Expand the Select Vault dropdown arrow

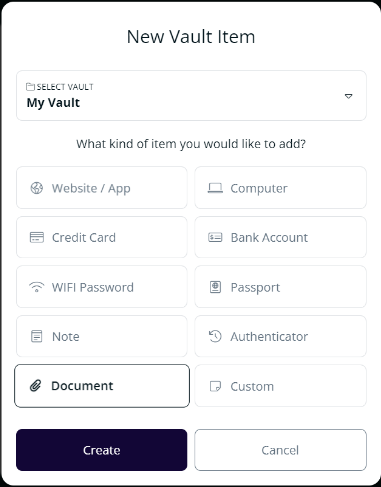[348, 96]
